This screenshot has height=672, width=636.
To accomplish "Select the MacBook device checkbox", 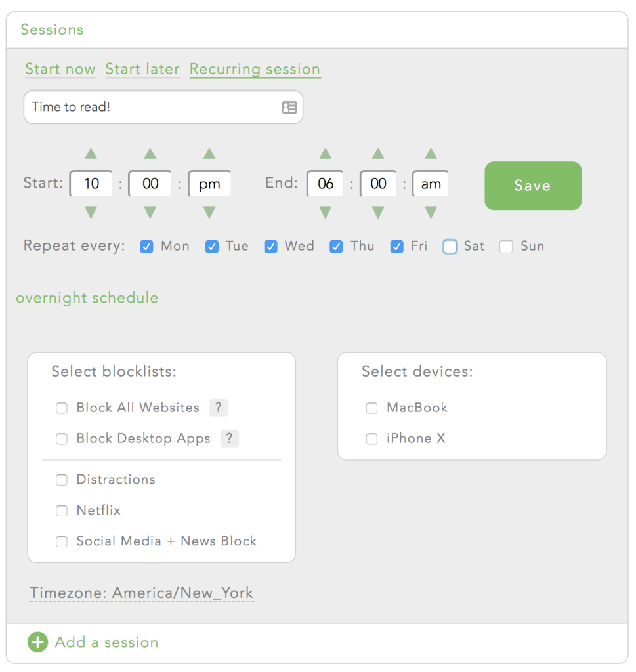I will (371, 408).
